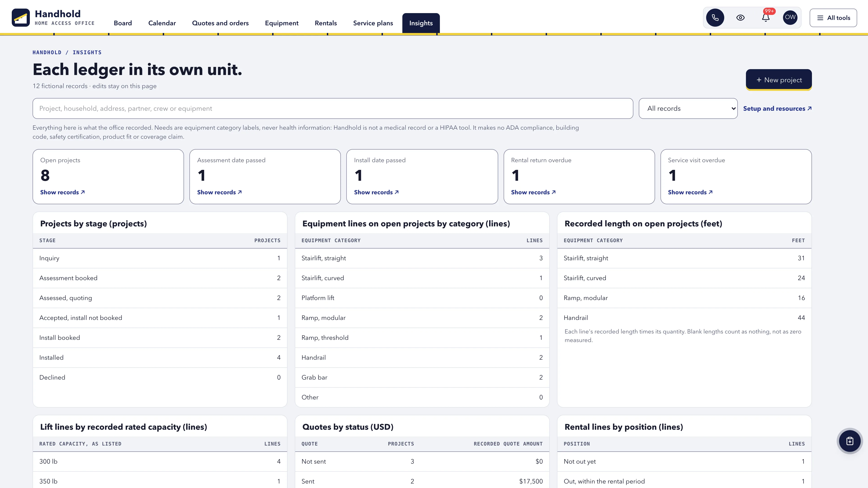Select the Insights tab
This screenshot has width=868, height=488.
421,23
